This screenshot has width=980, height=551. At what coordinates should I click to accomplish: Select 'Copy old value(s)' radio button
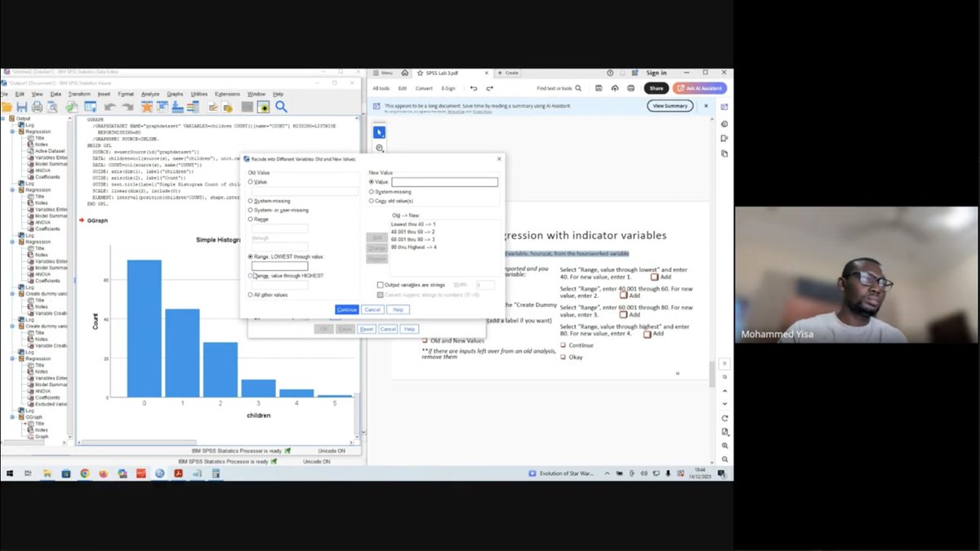[x=372, y=201]
